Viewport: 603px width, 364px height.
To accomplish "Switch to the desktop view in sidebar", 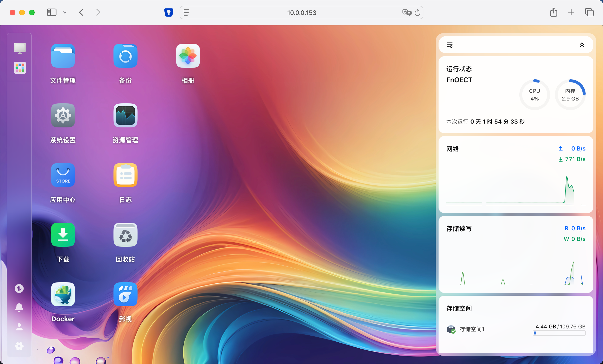I will 20,48.
